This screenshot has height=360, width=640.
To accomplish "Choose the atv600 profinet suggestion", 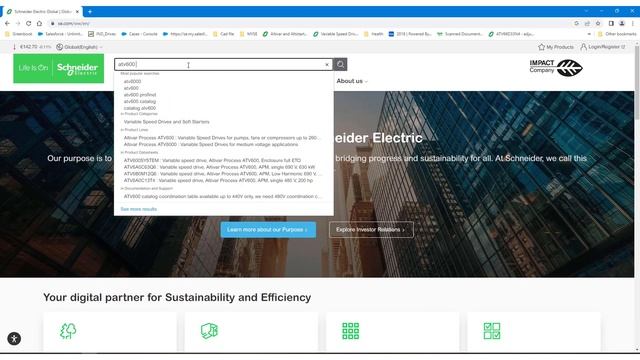I will tap(140, 95).
